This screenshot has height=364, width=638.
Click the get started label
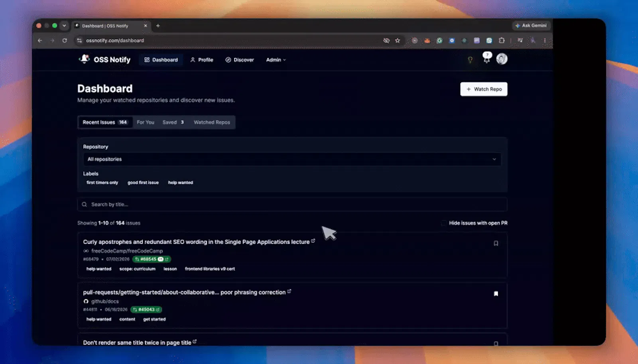[x=154, y=319]
